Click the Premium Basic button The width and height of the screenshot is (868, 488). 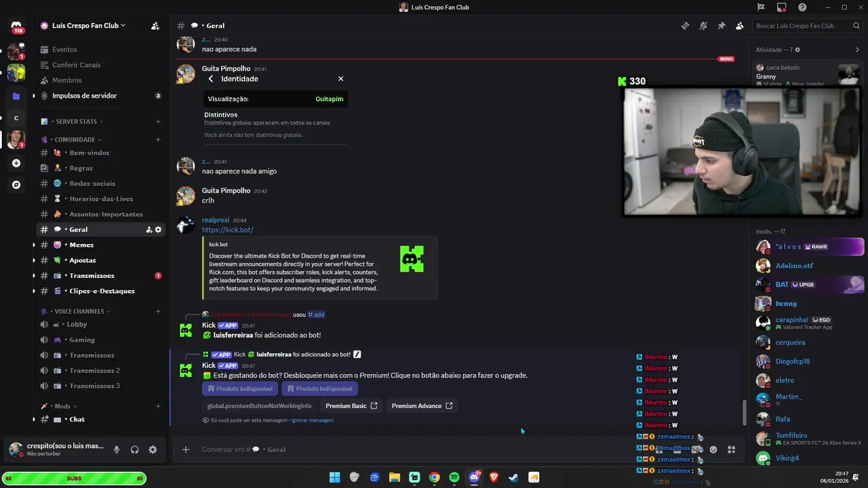351,406
